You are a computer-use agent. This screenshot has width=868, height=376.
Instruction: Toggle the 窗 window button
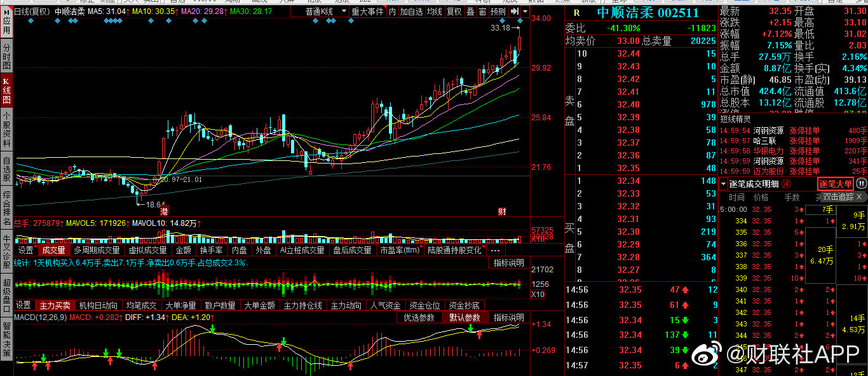[x=483, y=11]
